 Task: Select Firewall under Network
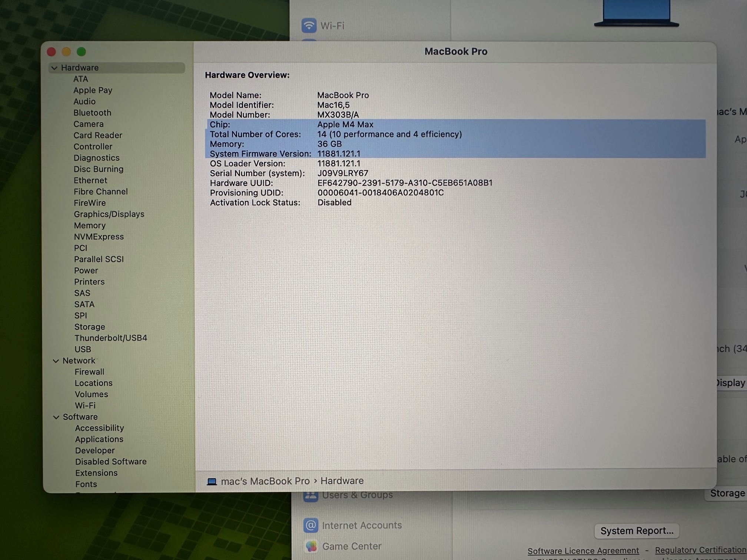[89, 372]
